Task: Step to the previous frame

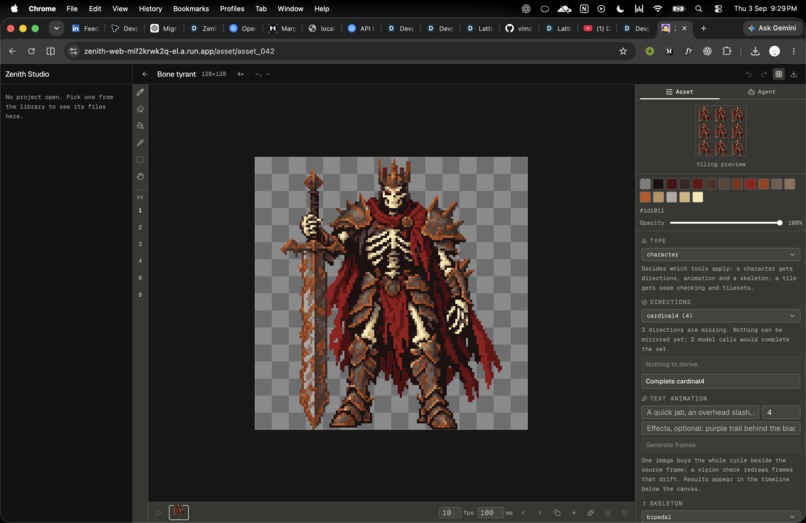Action: coord(523,513)
